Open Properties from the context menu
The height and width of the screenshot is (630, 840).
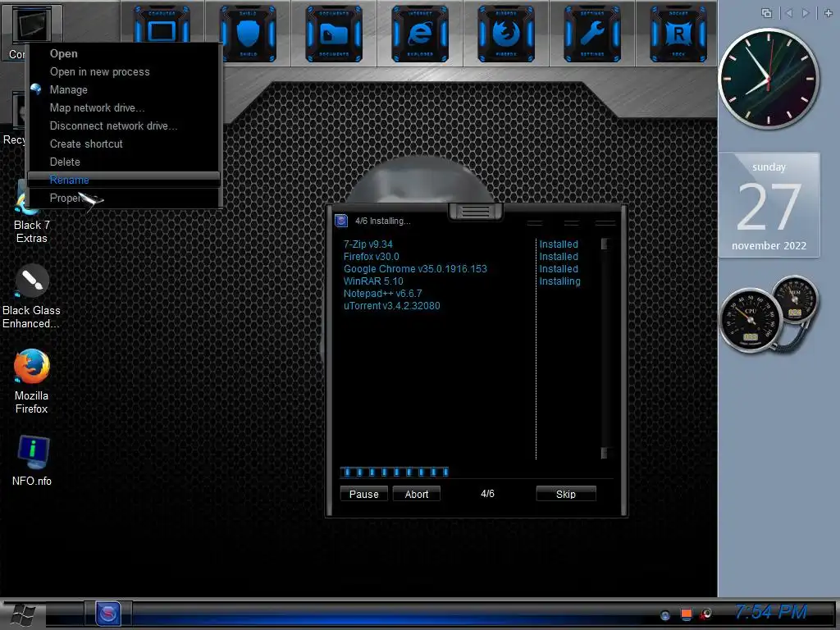point(124,199)
